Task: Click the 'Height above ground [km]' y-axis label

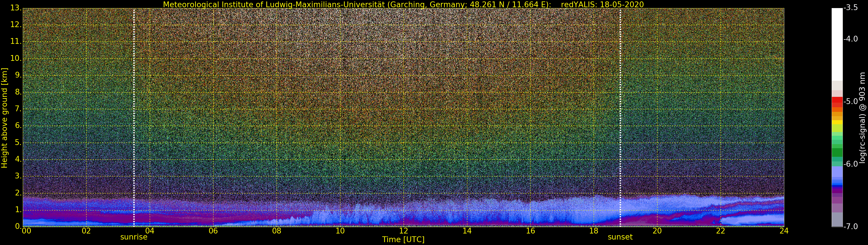Action: tap(4, 118)
